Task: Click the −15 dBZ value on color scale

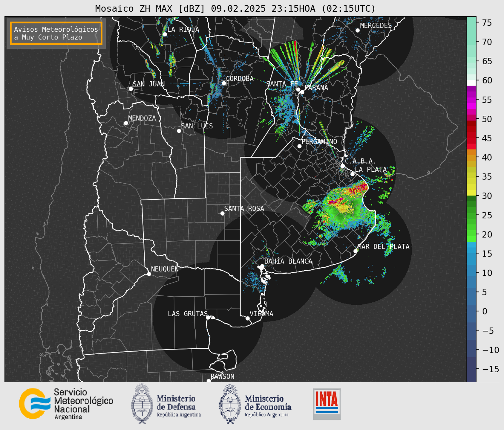Action: [490, 369]
